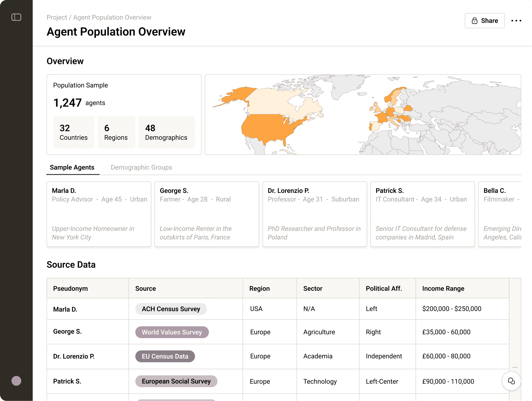Open the three-dot more options menu
532x401 pixels.
click(x=516, y=21)
